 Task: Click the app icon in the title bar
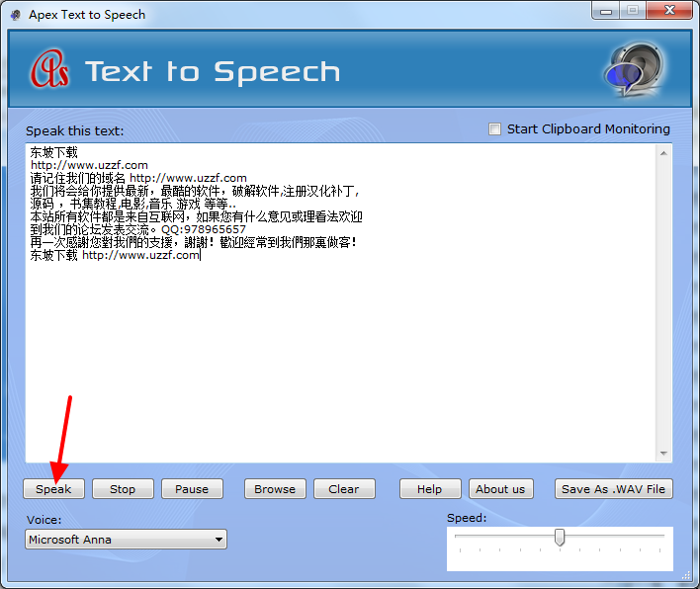point(16,15)
